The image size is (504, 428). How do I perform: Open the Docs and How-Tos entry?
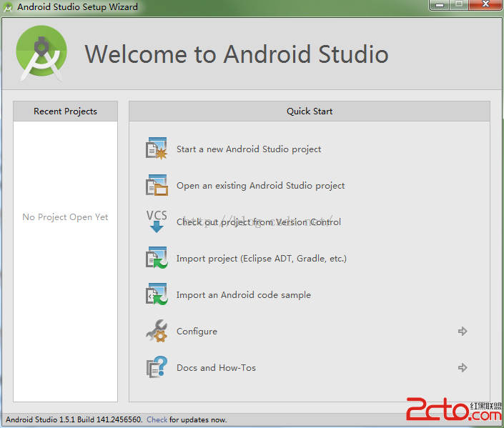[x=216, y=367]
